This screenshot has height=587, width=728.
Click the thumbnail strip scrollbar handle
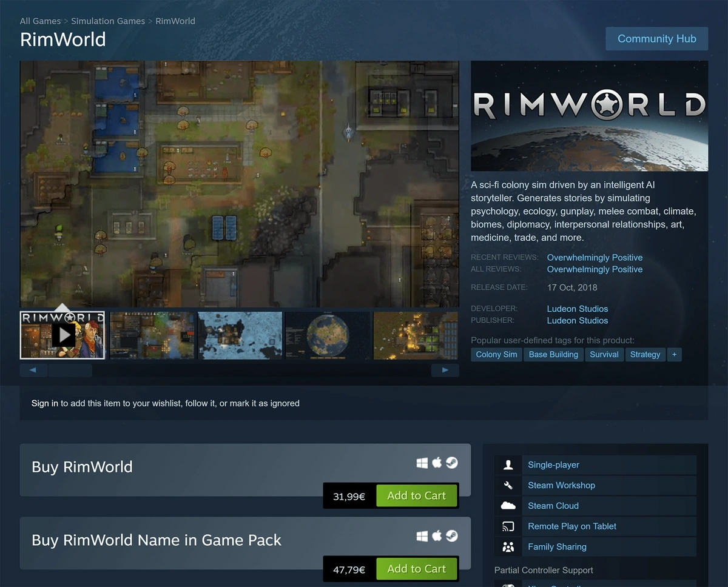pyautogui.click(x=70, y=370)
